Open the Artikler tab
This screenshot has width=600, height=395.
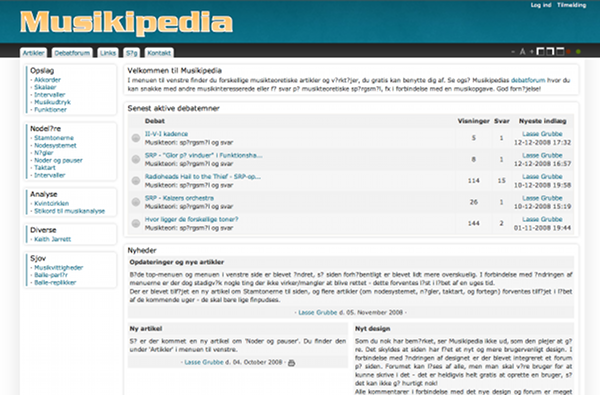[x=33, y=53]
